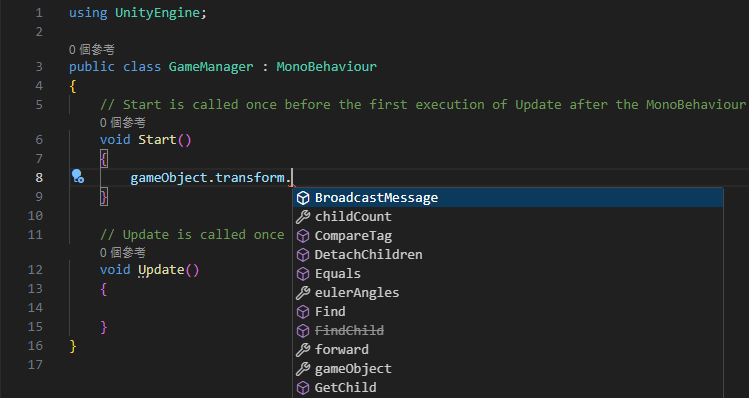
Task: Open references link above Start method
Action: (123, 123)
